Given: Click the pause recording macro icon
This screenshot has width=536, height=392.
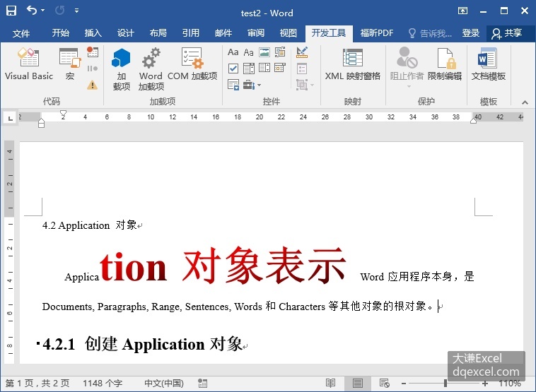Looking at the screenshot, I should 93,69.
